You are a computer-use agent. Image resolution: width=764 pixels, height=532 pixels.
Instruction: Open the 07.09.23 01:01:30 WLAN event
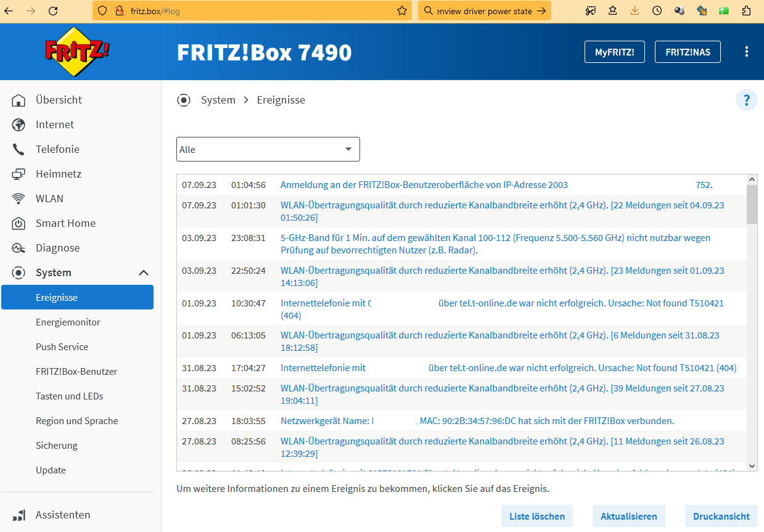[x=461, y=211]
